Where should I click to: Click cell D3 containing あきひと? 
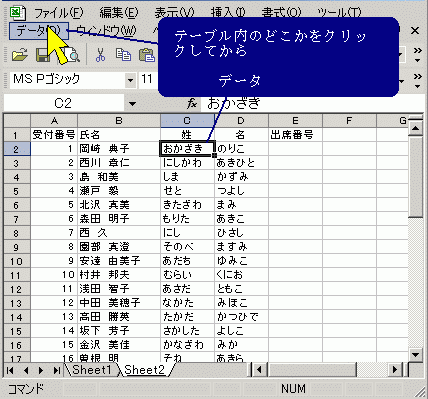tap(241, 163)
